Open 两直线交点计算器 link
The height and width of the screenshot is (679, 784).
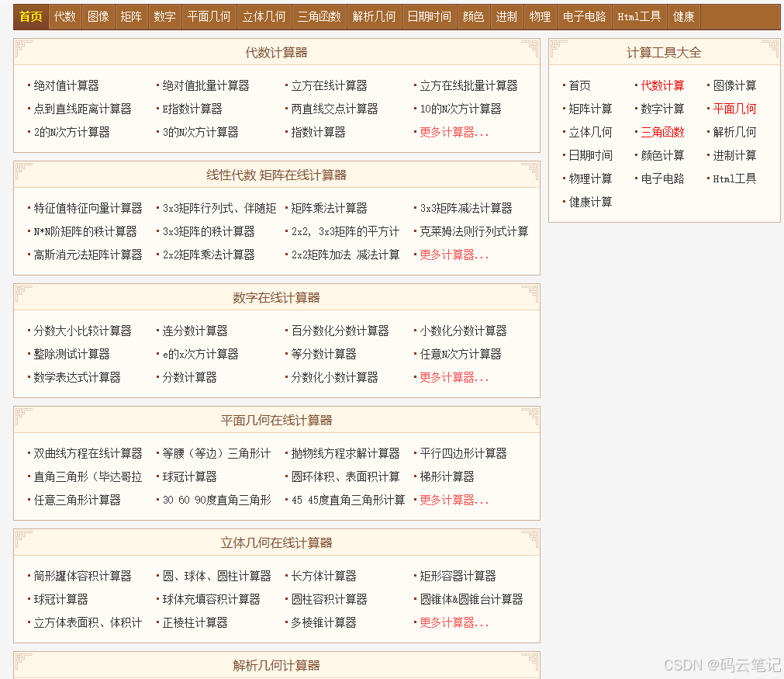[334, 109]
